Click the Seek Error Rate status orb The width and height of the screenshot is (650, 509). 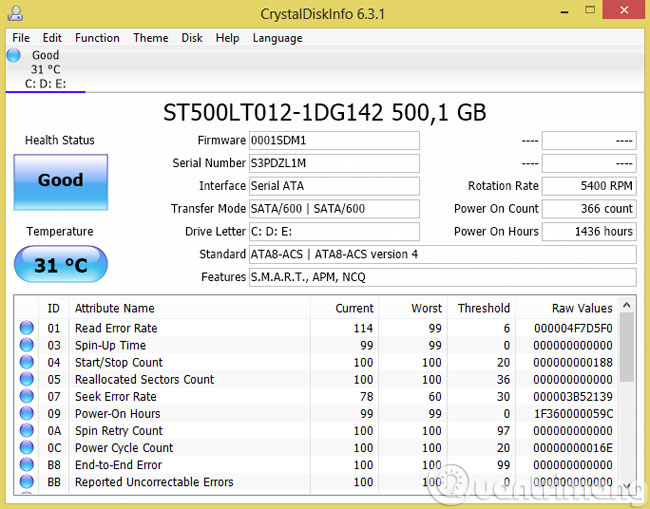pos(26,397)
